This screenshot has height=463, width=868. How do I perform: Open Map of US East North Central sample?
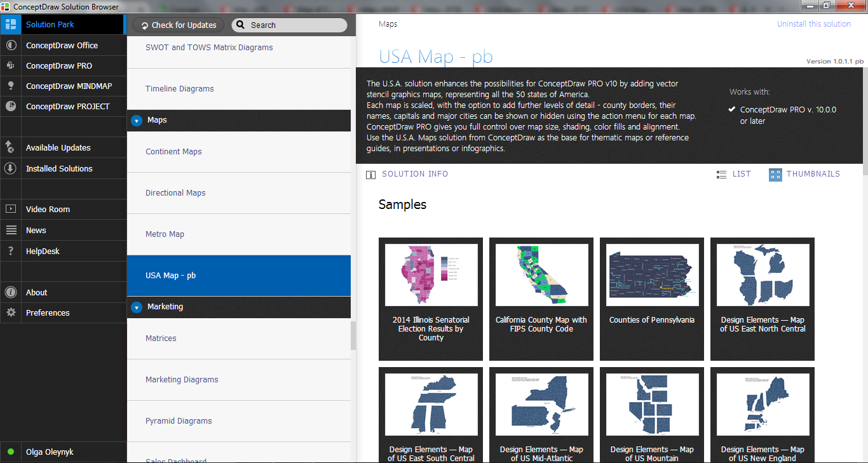click(x=763, y=299)
